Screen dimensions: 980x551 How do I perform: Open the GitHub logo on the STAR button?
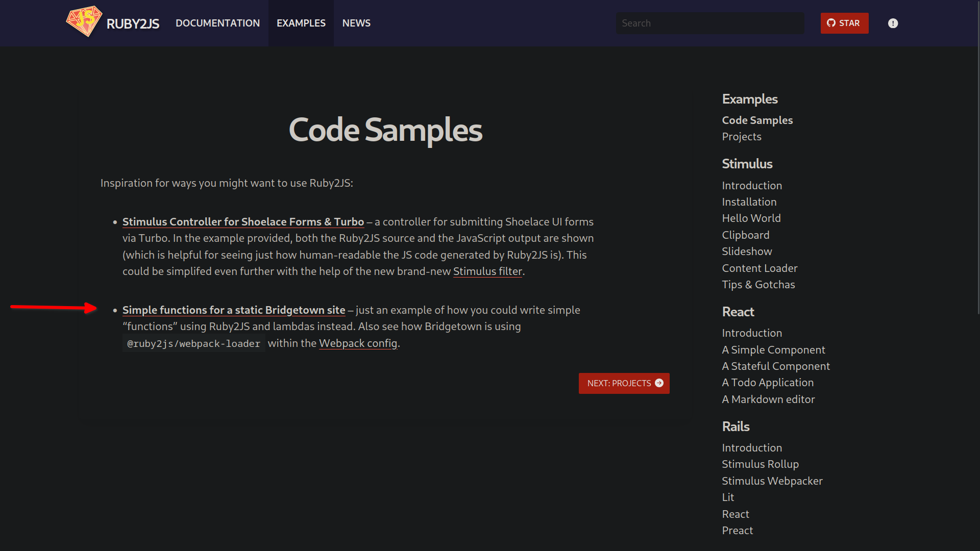pyautogui.click(x=831, y=23)
